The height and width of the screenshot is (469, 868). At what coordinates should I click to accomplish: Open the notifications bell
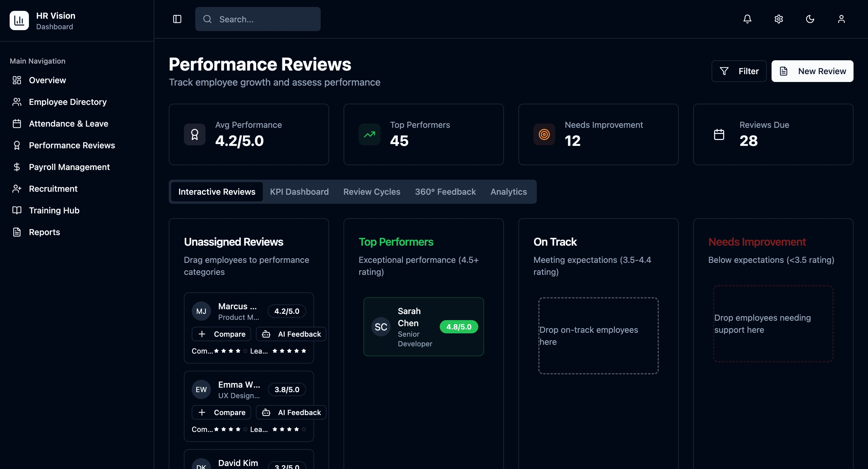747,19
